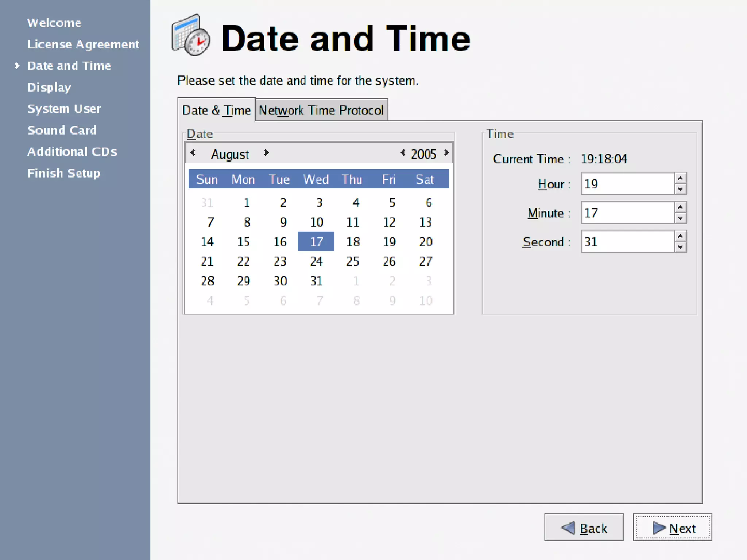The height and width of the screenshot is (560, 747).
Task: Click next year arrow after 2005
Action: click(446, 153)
